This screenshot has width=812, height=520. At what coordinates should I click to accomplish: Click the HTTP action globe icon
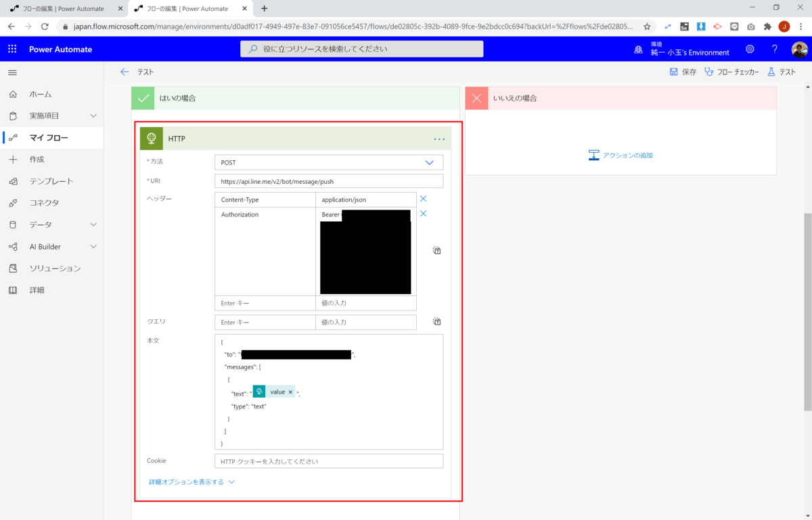152,139
